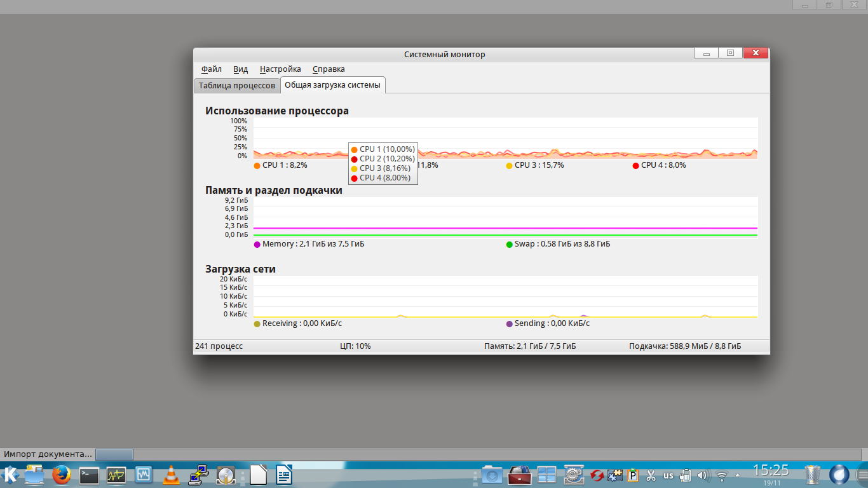Open the Wi-Fi network tray icon
This screenshot has width=868, height=488.
[x=722, y=475]
